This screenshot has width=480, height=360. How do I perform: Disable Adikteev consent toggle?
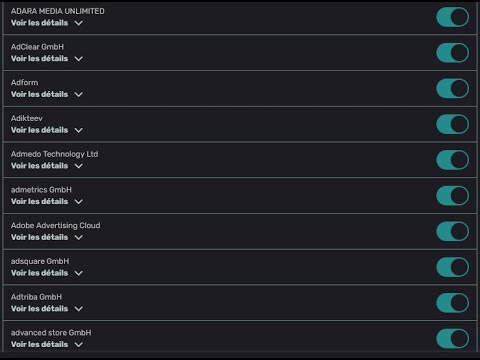[452, 124]
